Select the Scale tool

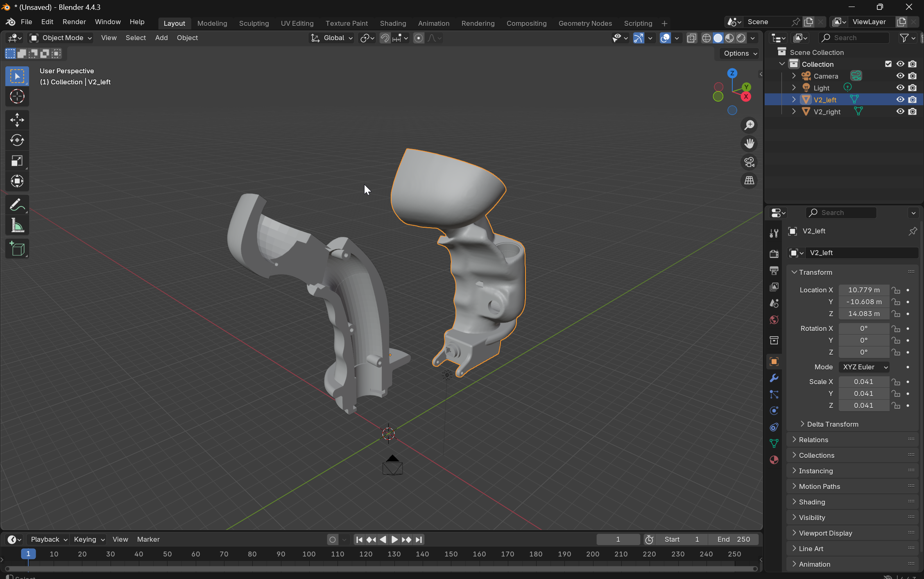(17, 161)
